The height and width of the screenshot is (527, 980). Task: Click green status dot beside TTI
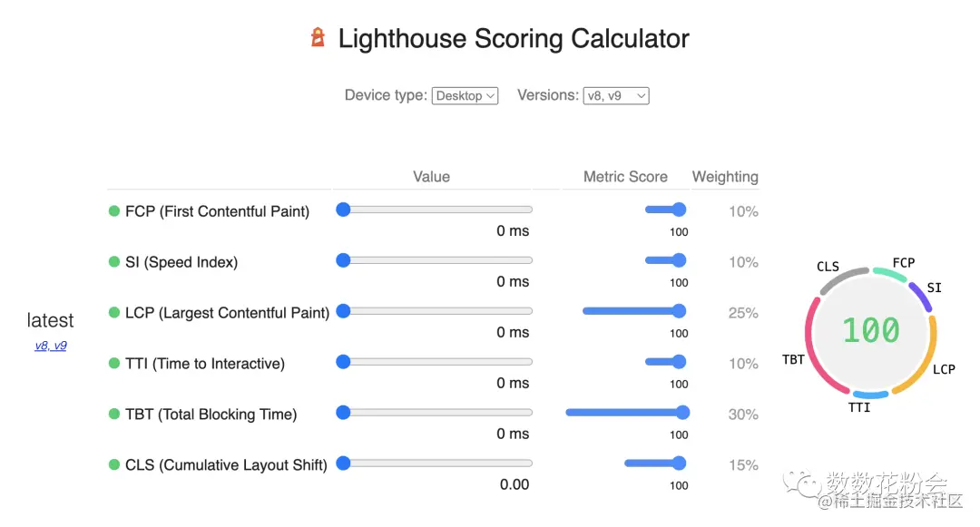click(113, 364)
